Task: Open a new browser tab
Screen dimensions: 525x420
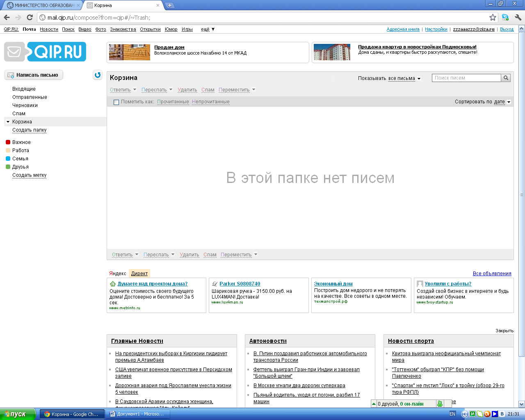Action: [170, 5]
